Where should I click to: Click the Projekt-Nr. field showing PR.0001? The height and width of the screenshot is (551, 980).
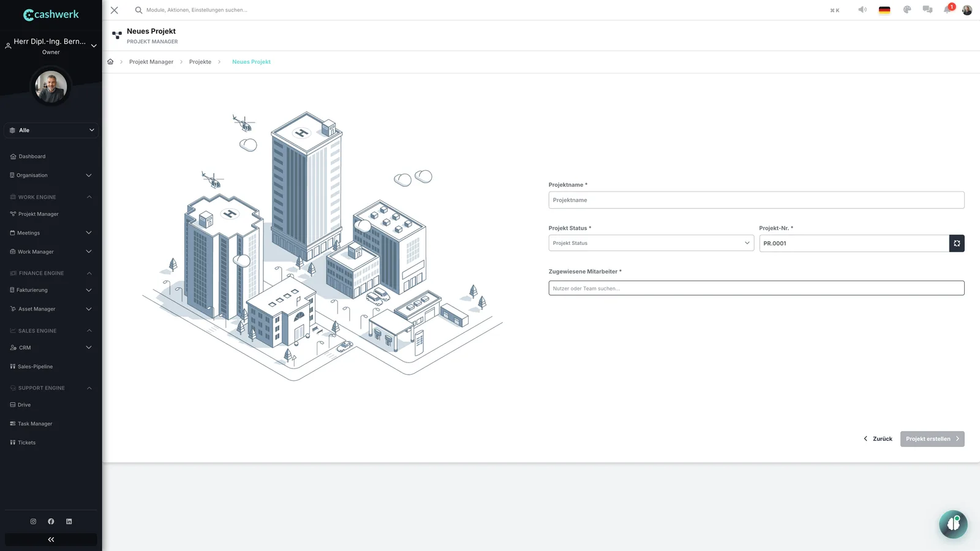(x=854, y=243)
